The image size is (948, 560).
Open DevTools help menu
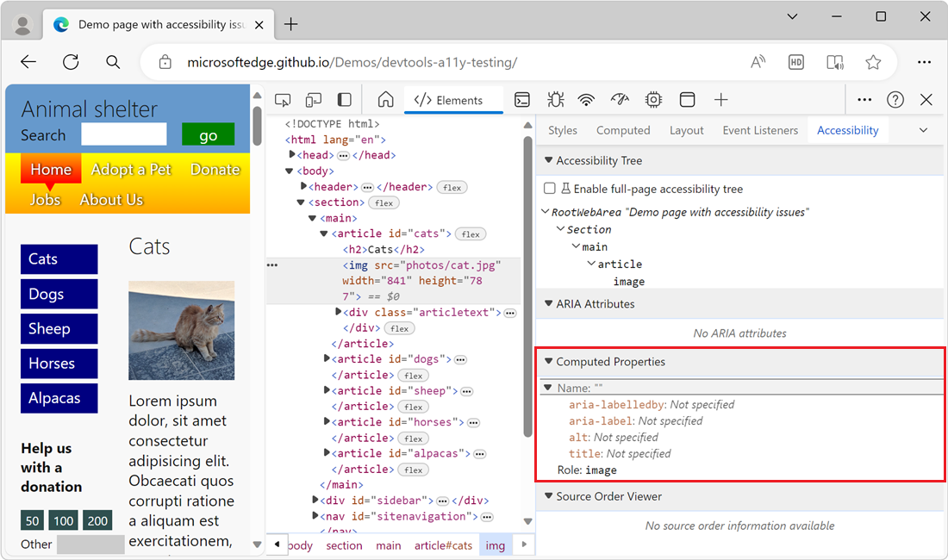pyautogui.click(x=895, y=99)
